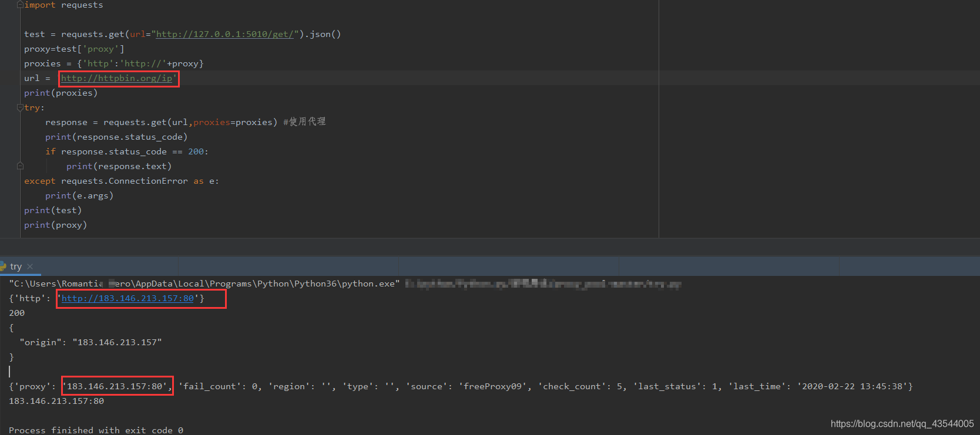Click the proxy=test['proxy'] line
The height and width of the screenshot is (435, 980).
[x=74, y=49]
